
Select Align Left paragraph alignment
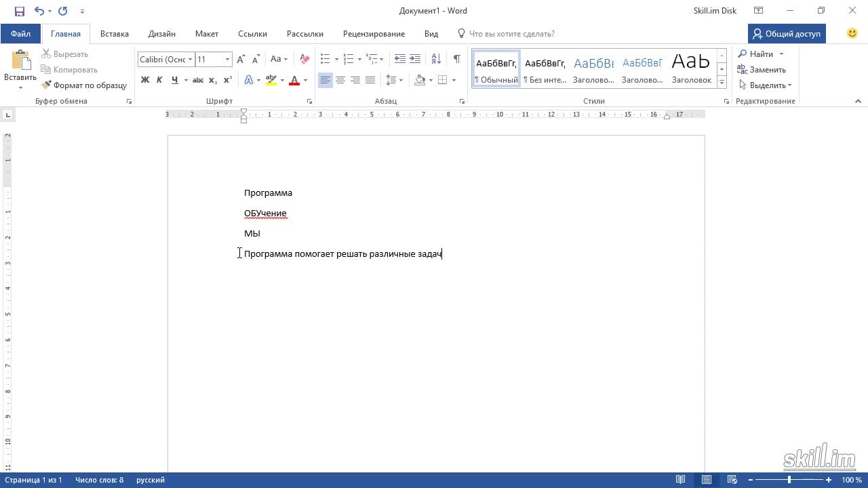(325, 80)
